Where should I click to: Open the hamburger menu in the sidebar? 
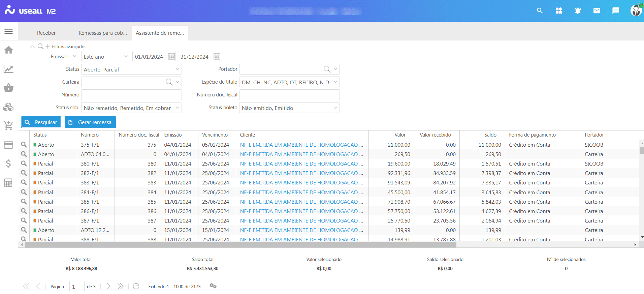pos(8,31)
